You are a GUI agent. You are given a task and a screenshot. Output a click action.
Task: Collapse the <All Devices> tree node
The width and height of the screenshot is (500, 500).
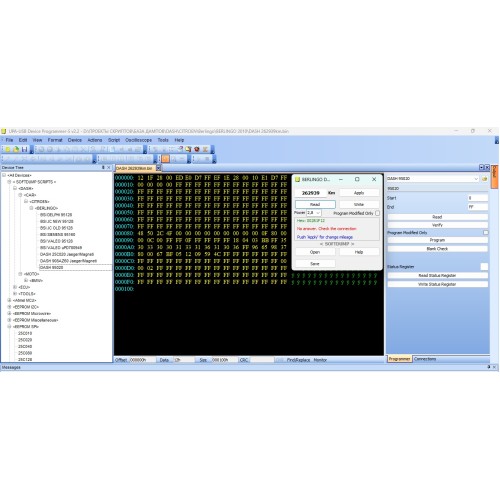point(4,175)
